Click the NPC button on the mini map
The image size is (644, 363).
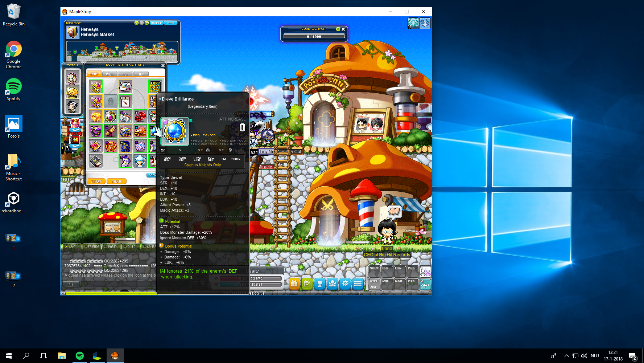pos(171,23)
